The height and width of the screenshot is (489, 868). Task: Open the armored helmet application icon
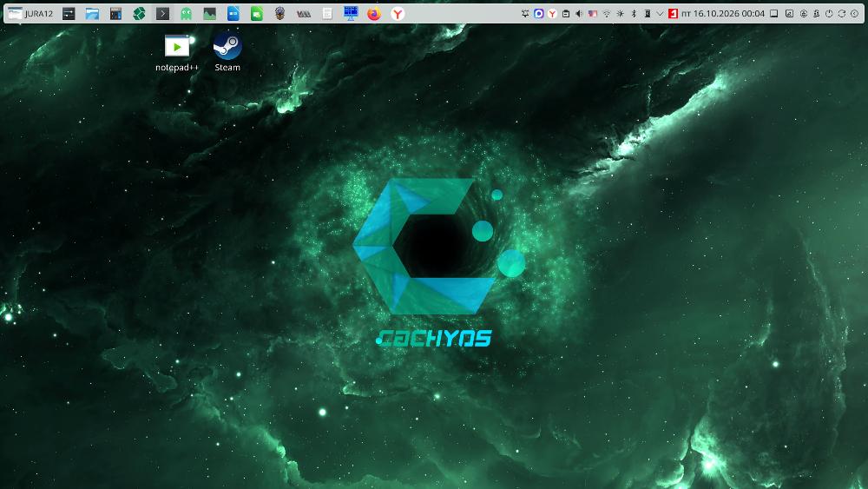point(280,13)
